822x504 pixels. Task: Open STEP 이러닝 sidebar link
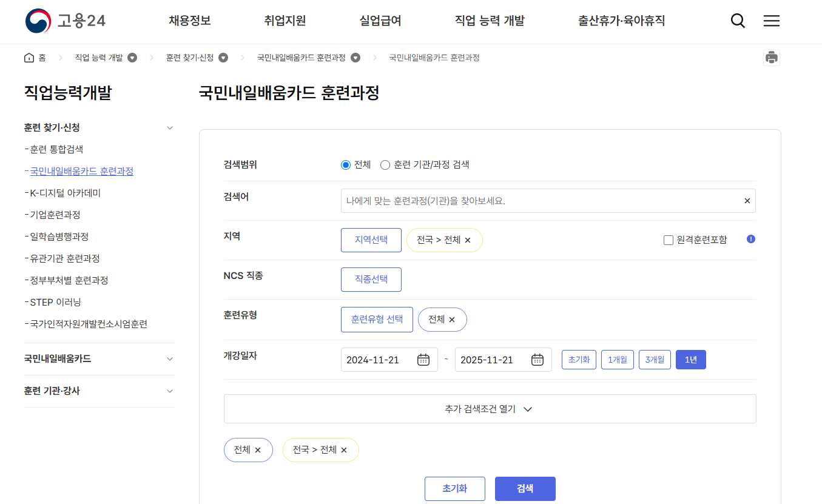pyautogui.click(x=55, y=302)
